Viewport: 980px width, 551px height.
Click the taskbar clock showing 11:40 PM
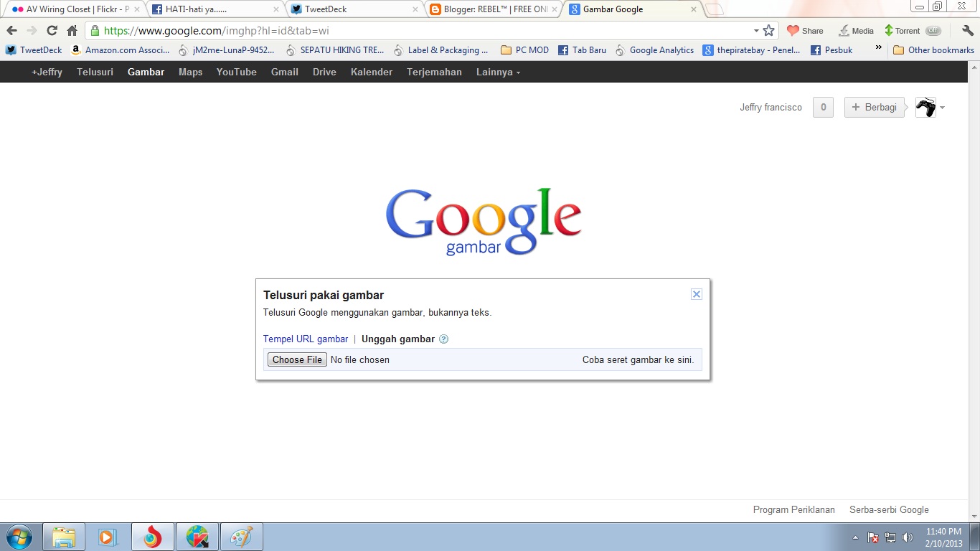(944, 537)
